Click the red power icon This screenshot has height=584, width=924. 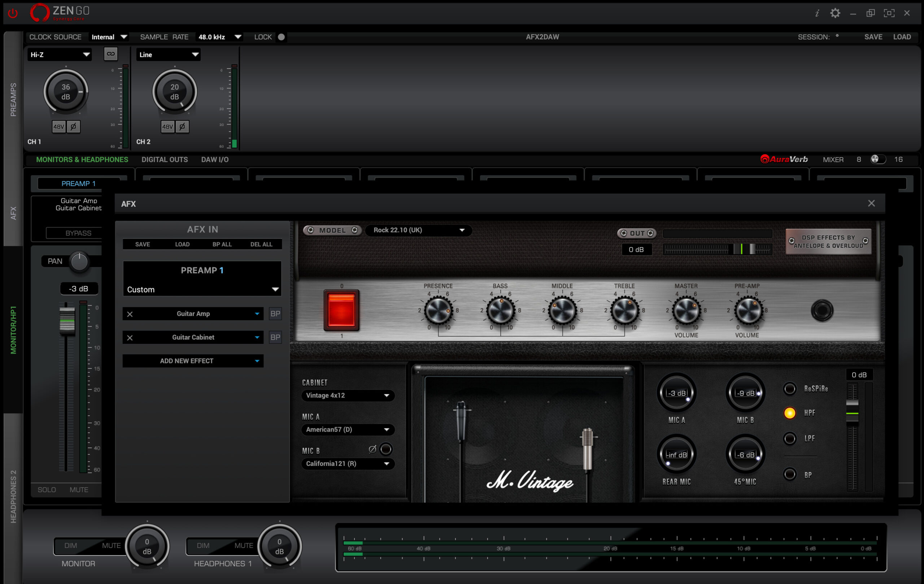(13, 13)
